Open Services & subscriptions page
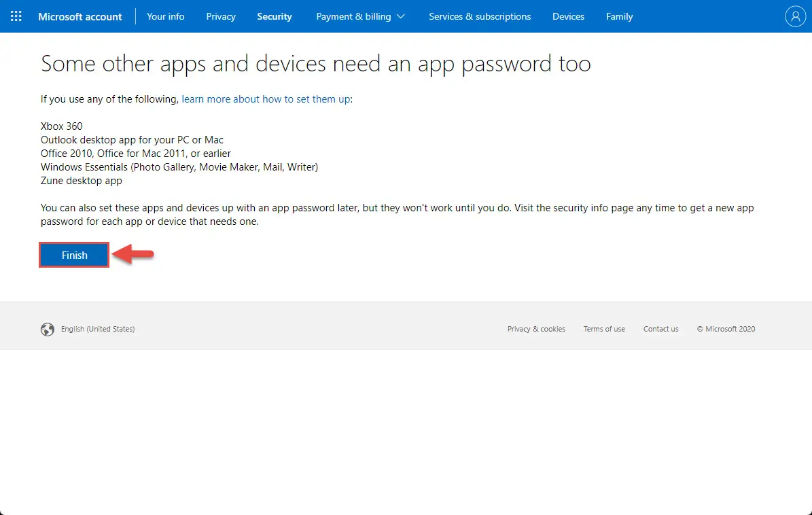The height and width of the screenshot is (515, 812). point(480,16)
